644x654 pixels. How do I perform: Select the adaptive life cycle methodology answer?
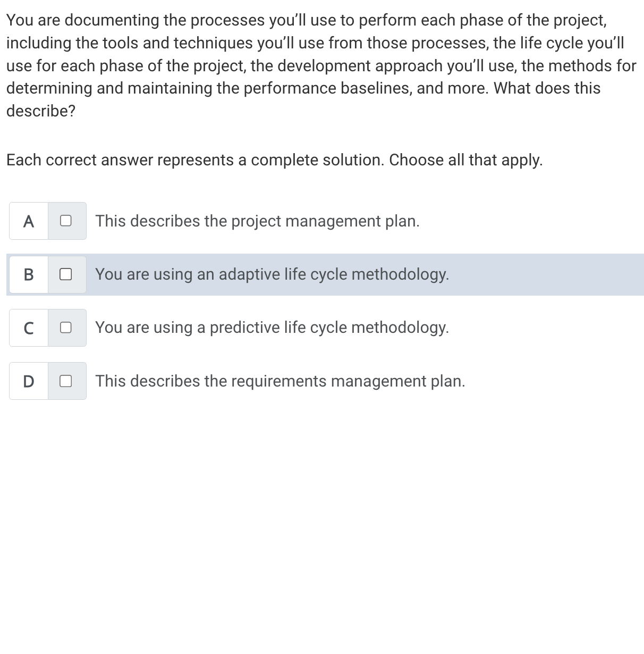(273, 274)
